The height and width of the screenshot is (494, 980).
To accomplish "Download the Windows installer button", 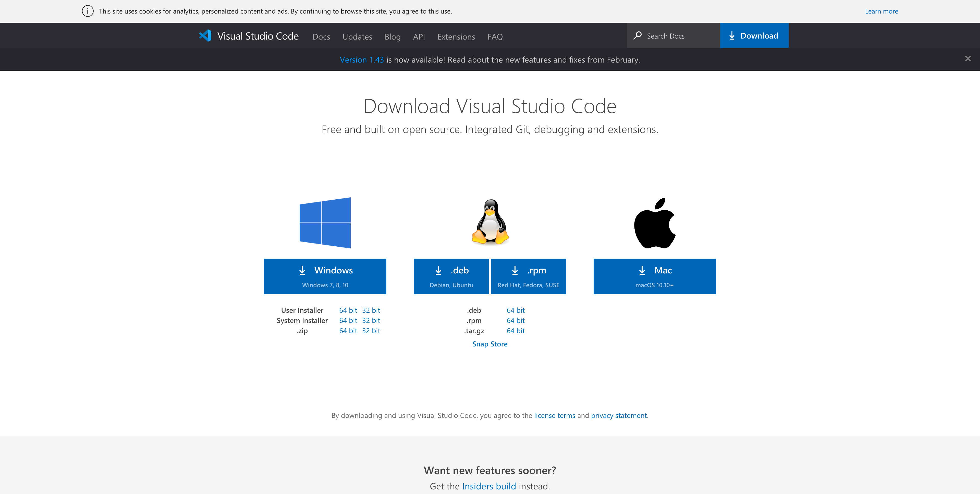I will [x=325, y=276].
